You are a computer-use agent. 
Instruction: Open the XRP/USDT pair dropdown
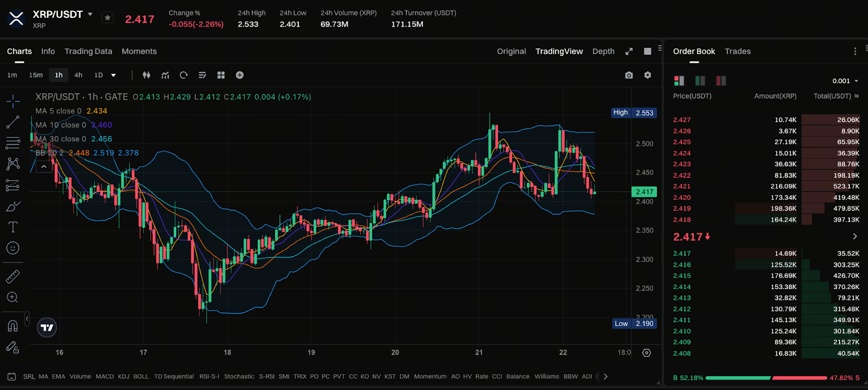pyautogui.click(x=90, y=15)
